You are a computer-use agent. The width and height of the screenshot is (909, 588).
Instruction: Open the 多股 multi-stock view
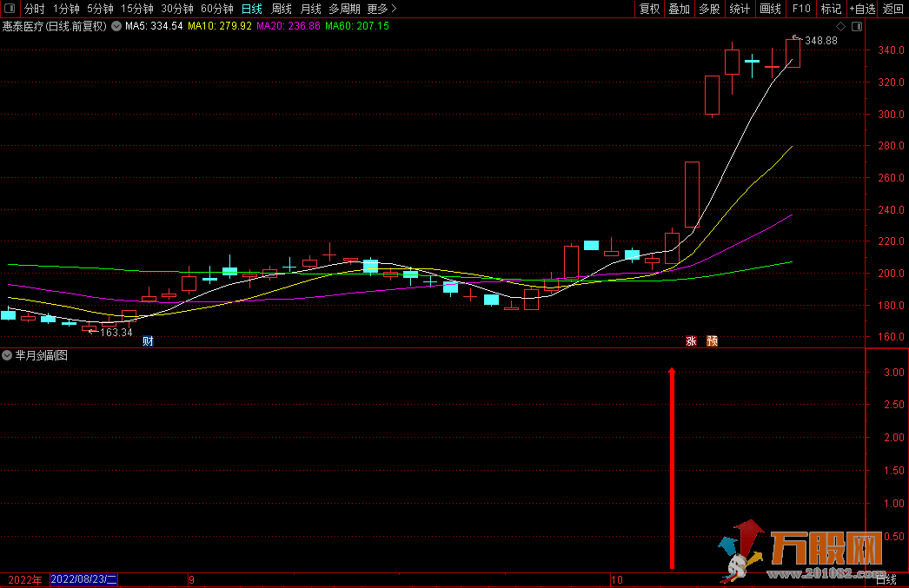point(710,9)
